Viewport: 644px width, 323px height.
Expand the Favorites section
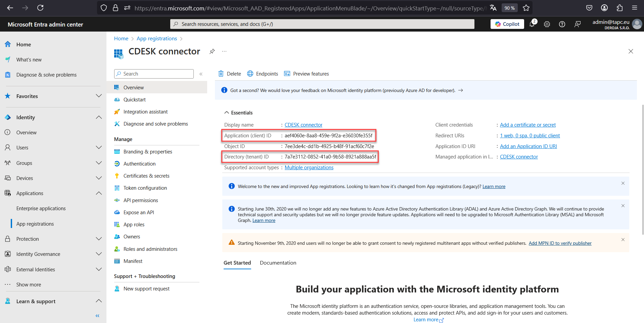(99, 96)
